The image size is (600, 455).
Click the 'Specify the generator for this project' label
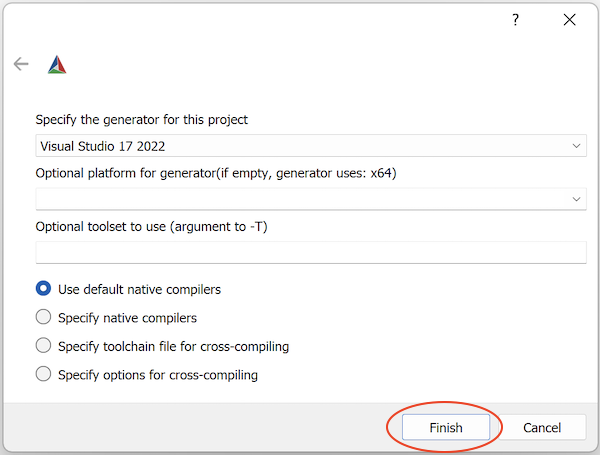pyautogui.click(x=142, y=120)
